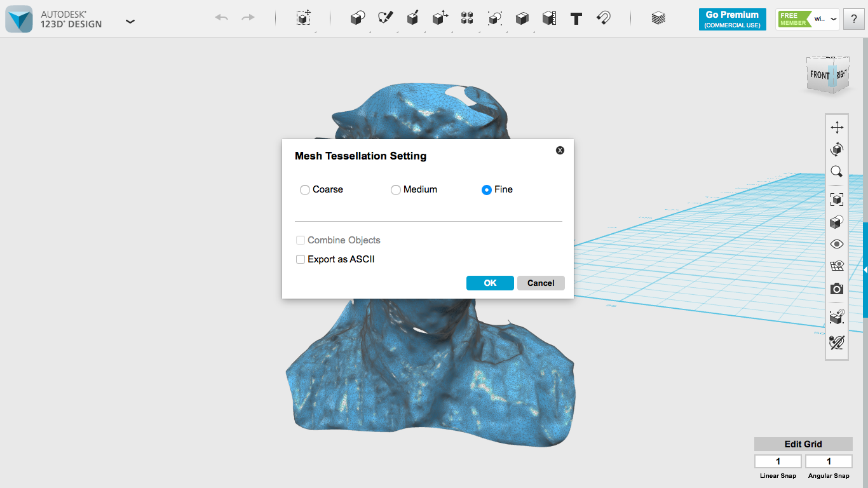
Task: Click the Linear Snap label
Action: pyautogui.click(x=778, y=476)
